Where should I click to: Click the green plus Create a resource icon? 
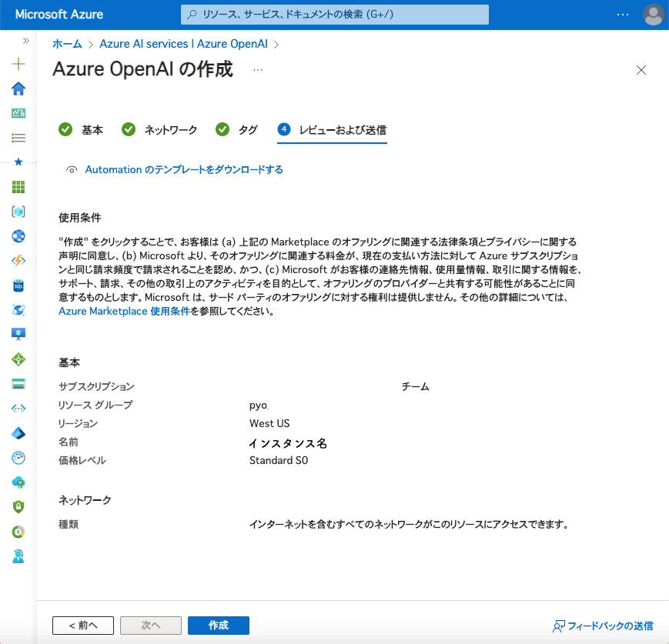click(x=18, y=64)
